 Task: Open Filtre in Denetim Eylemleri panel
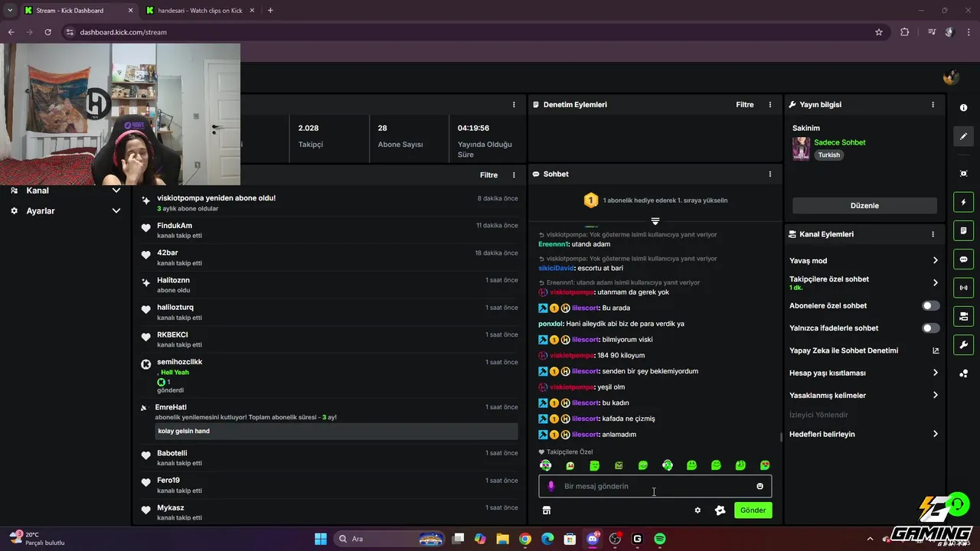[x=745, y=105]
